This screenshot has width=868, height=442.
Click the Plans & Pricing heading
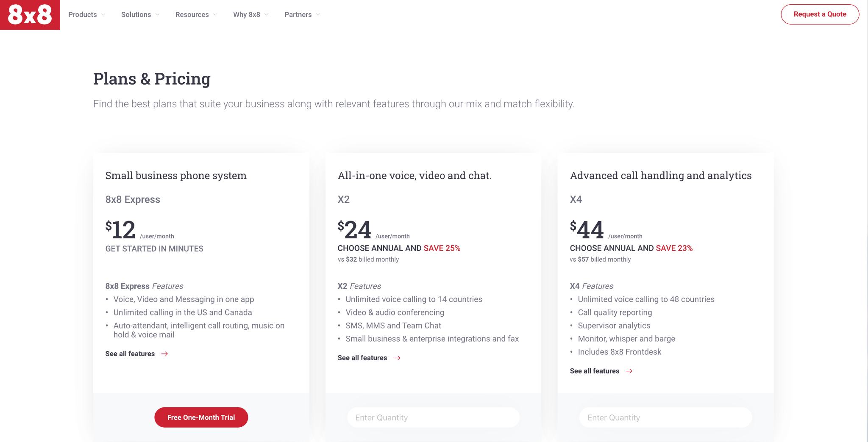pyautogui.click(x=152, y=79)
